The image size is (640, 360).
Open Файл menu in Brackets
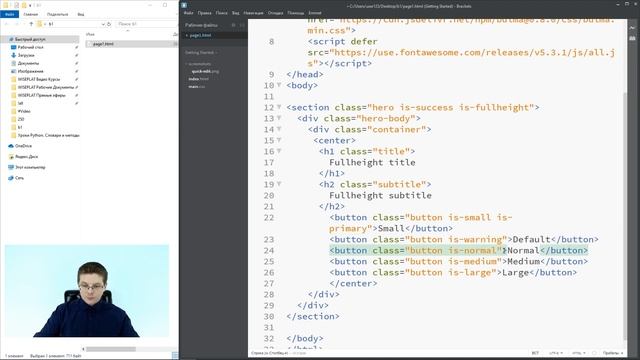(189, 13)
